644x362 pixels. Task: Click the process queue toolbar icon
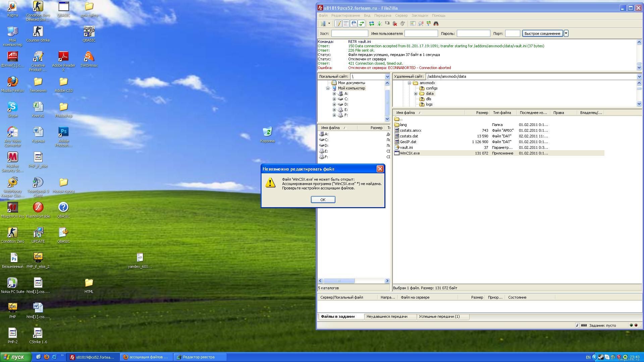pos(379,23)
